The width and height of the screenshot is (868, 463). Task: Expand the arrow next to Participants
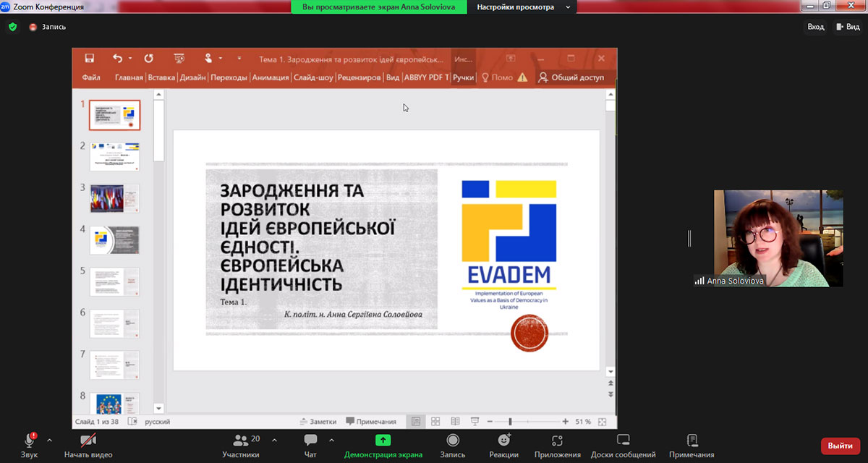tap(274, 439)
